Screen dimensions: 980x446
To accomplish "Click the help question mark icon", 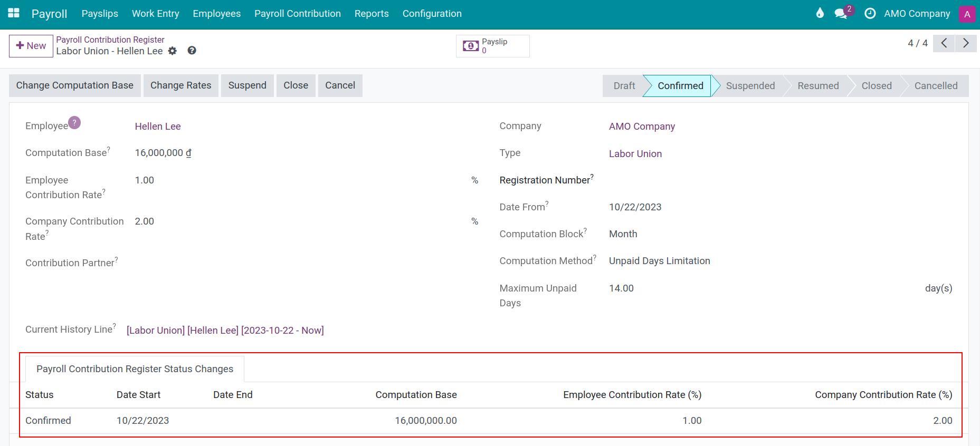I will pos(192,51).
